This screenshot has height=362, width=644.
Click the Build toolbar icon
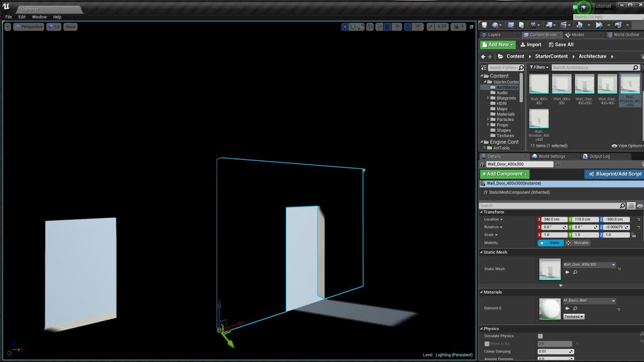click(579, 25)
